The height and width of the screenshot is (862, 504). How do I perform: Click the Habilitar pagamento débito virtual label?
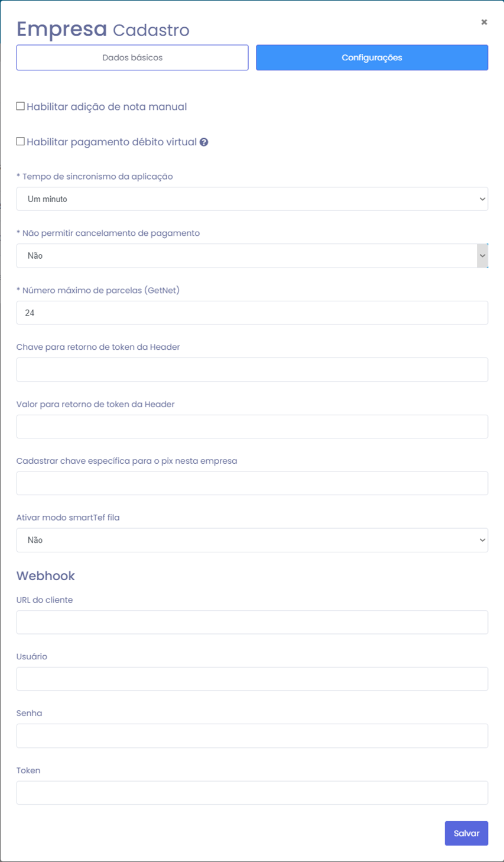point(112,142)
